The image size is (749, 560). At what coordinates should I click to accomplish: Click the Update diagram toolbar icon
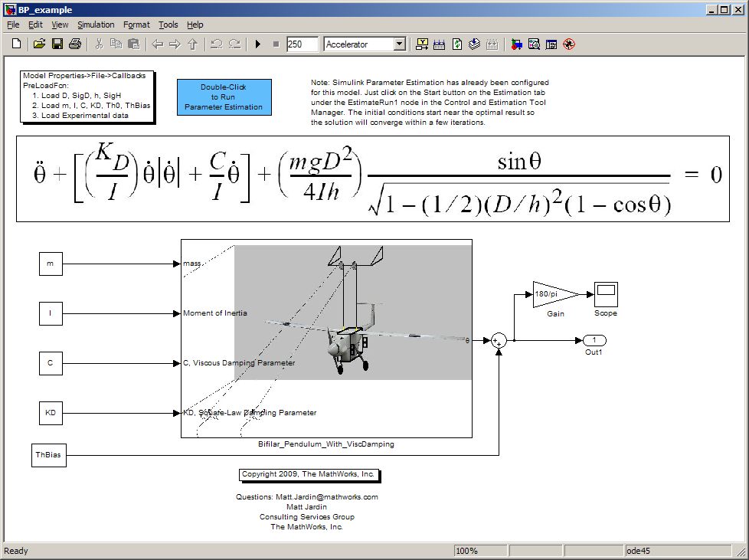(457, 44)
